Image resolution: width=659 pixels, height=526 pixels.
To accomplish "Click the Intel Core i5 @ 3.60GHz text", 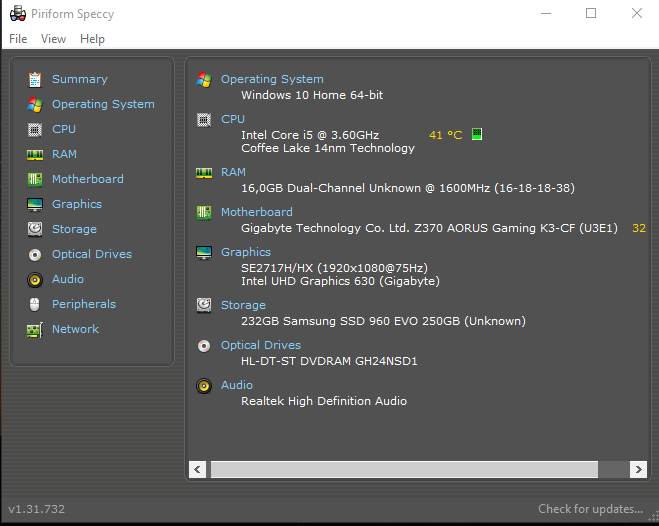I will pos(310,135).
